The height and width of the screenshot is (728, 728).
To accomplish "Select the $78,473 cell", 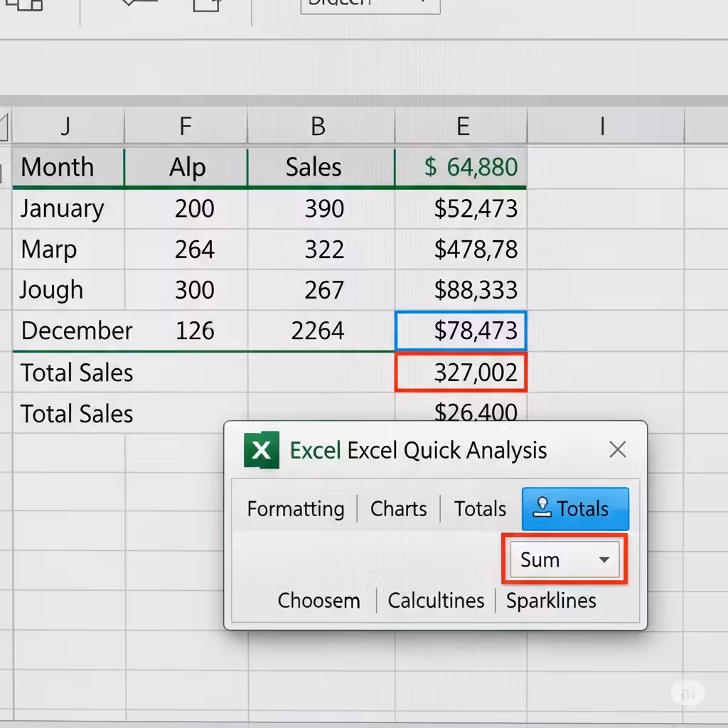I will [x=461, y=331].
